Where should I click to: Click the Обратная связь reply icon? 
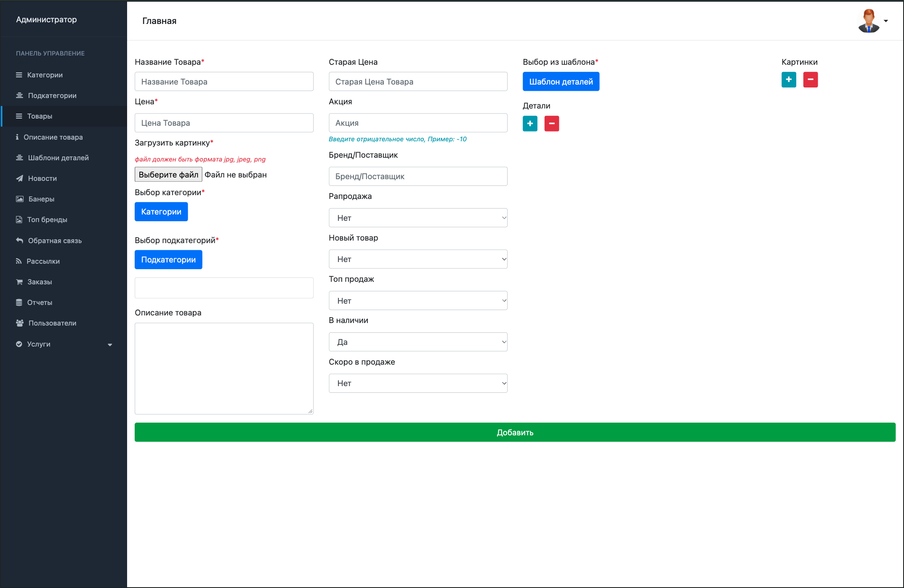(x=19, y=241)
